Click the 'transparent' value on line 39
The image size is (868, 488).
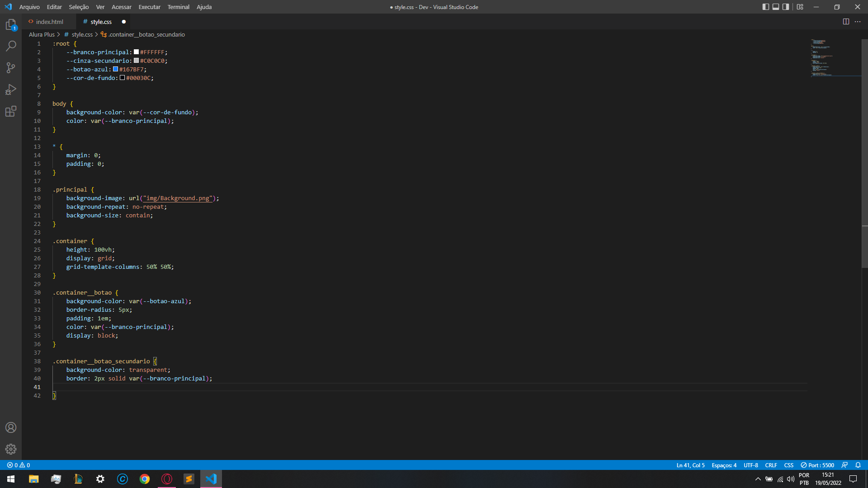pyautogui.click(x=148, y=370)
